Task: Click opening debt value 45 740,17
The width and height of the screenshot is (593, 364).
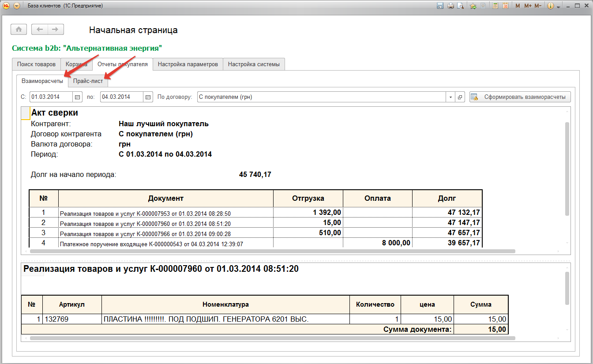Action: 255,175
